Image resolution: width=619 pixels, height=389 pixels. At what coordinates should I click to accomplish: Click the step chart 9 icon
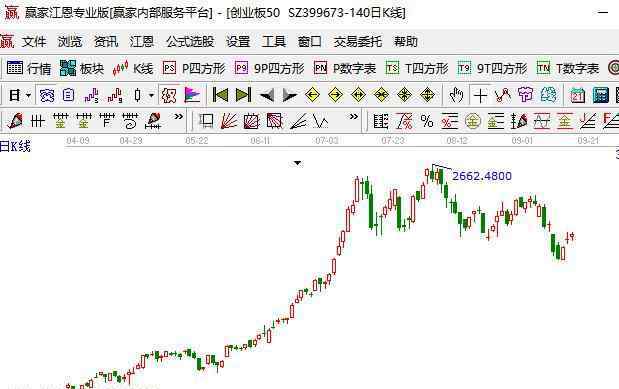pos(115,95)
